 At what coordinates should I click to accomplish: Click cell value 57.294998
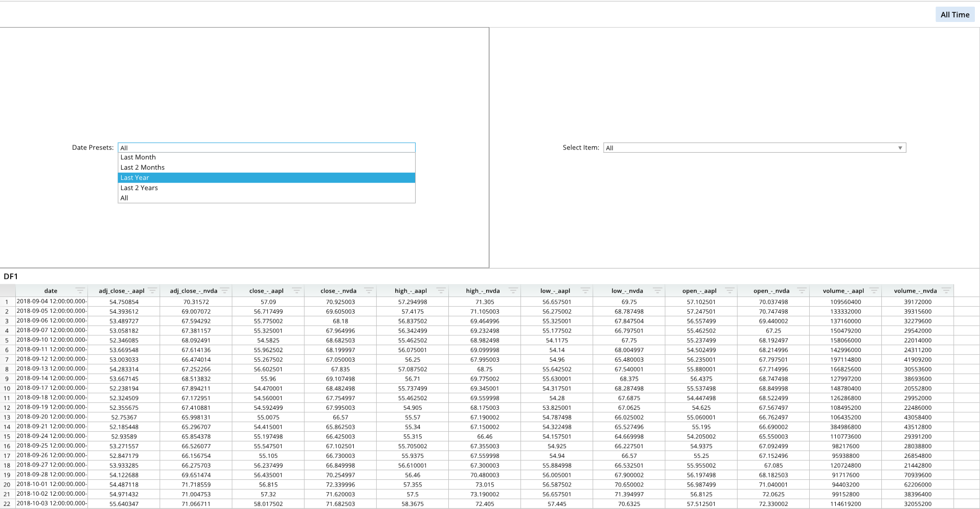click(413, 302)
